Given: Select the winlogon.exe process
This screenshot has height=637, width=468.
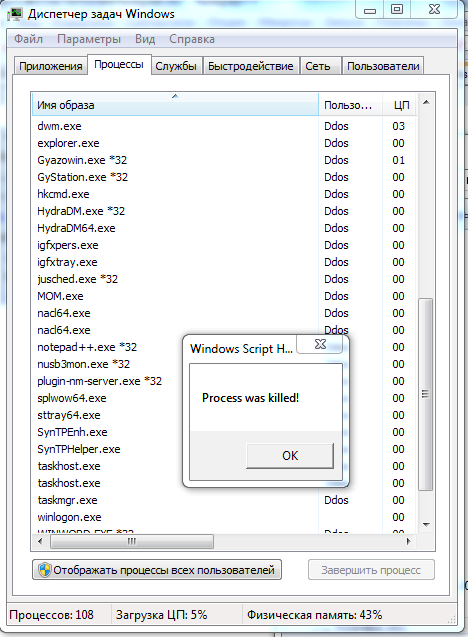Looking at the screenshot, I should tap(224, 518).
